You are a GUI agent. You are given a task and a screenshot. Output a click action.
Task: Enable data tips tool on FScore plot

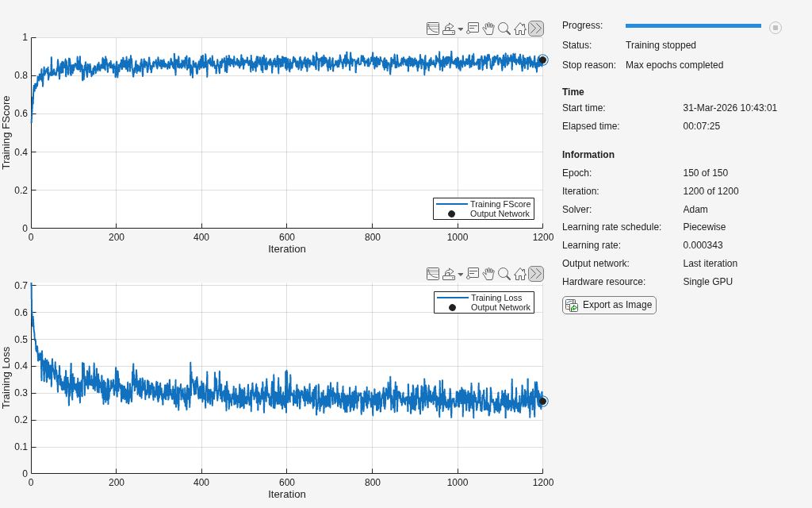pos(473,29)
